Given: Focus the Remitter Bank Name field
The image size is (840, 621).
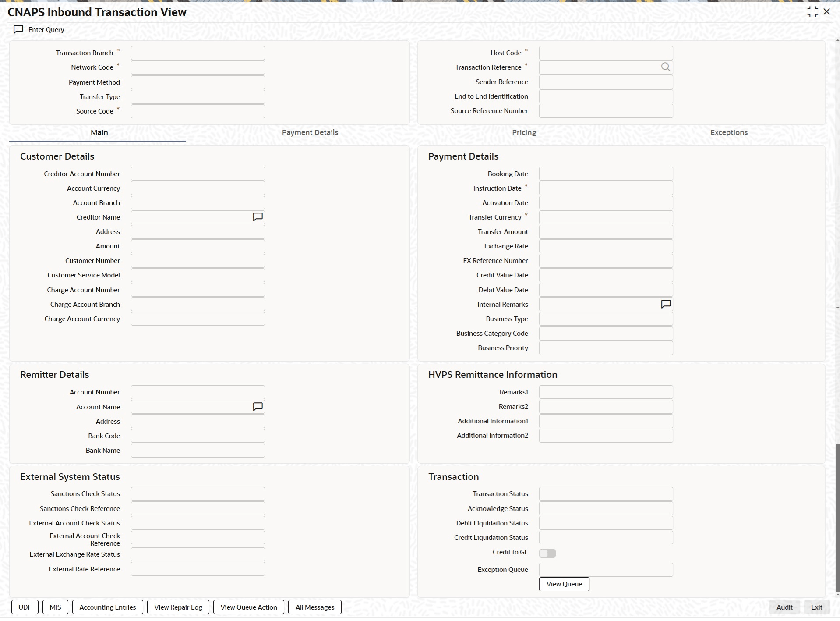Looking at the screenshot, I should 198,451.
